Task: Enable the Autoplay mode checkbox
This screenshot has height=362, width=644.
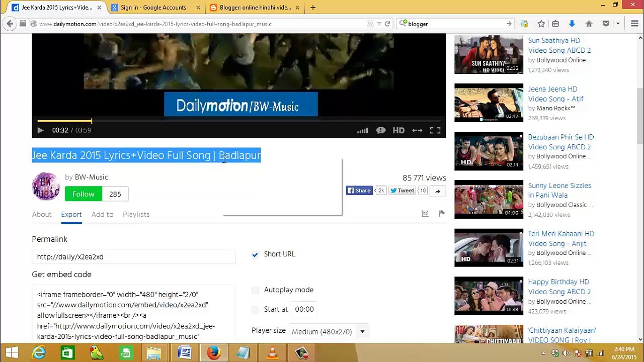Action: tap(255, 290)
